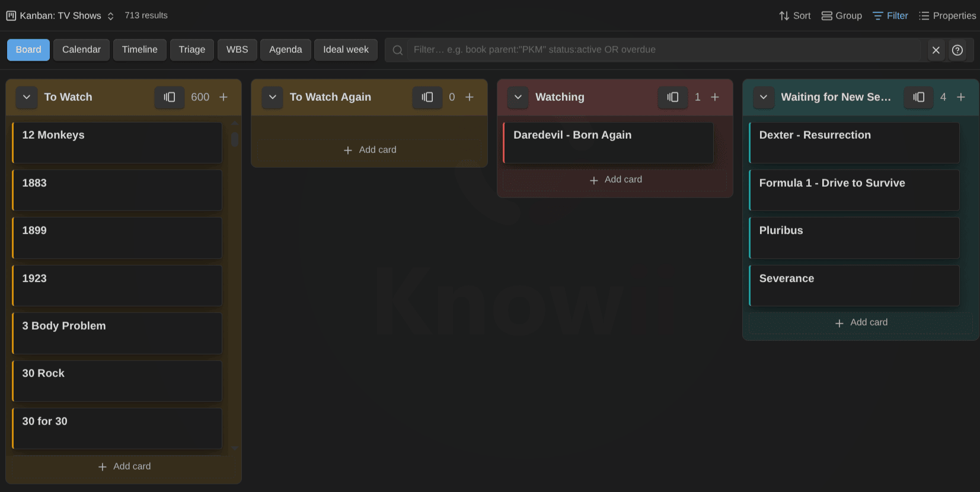Toggle compact view icon in To Watch Again column
This screenshot has width=980, height=492.
point(427,97)
